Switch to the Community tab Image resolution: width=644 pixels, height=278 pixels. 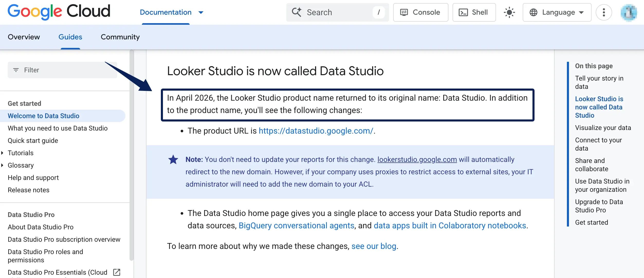[x=120, y=37]
